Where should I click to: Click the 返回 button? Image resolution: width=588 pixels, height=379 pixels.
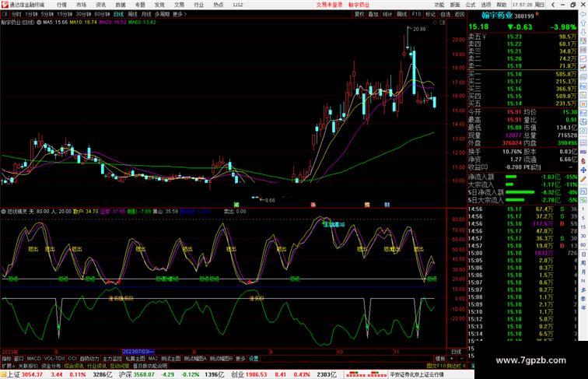460,14
